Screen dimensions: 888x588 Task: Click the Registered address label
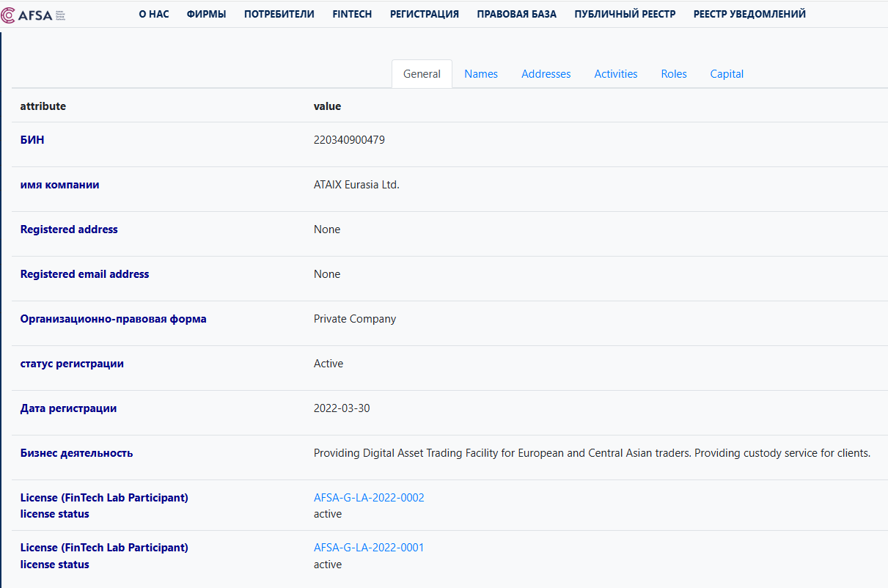69,229
